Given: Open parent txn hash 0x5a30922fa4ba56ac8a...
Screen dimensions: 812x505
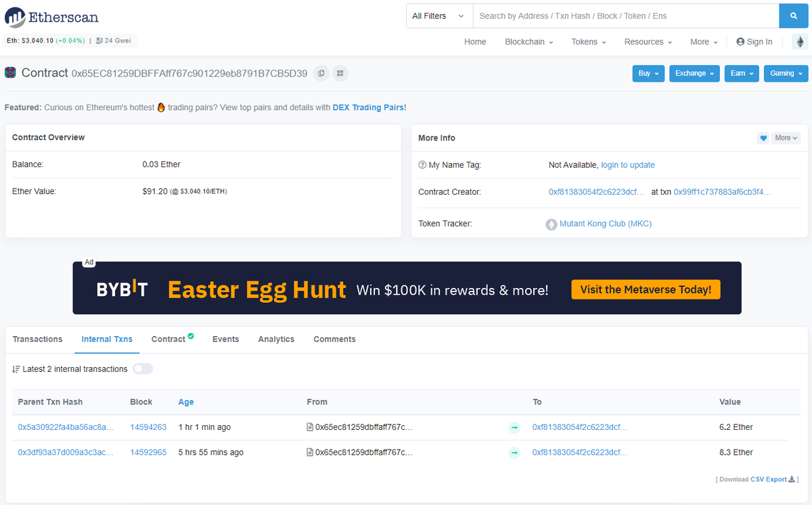Looking at the screenshot, I should pos(66,427).
